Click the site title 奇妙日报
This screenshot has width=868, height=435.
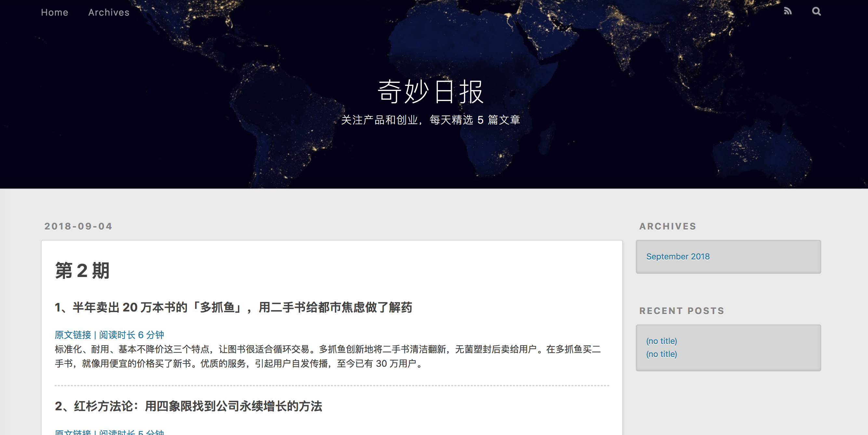431,92
